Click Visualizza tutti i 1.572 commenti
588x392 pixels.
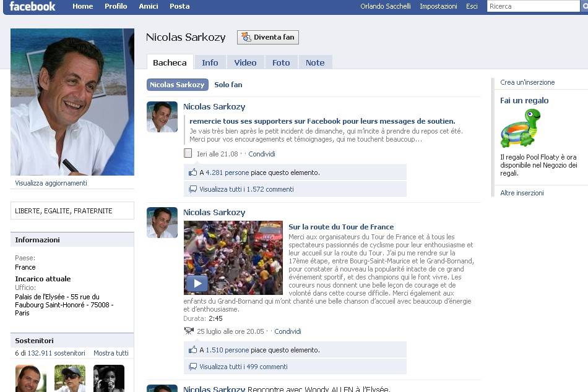246,189
